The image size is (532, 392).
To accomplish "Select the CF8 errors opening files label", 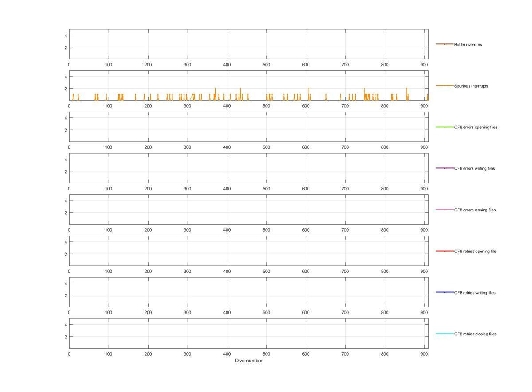I will click(476, 127).
